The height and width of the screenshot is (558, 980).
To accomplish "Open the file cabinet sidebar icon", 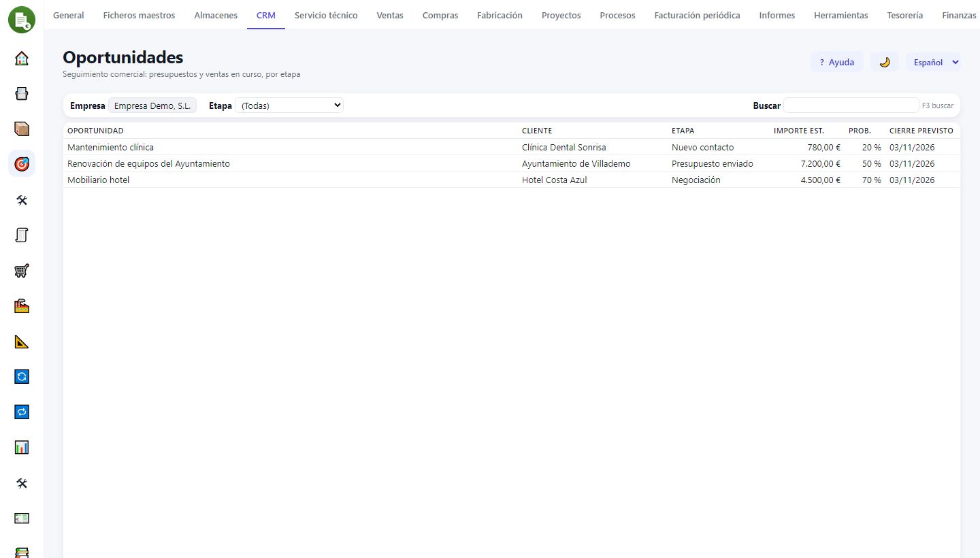I will point(22,93).
